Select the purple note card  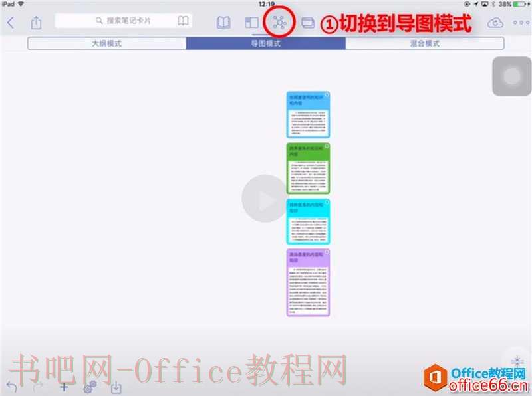coord(308,283)
